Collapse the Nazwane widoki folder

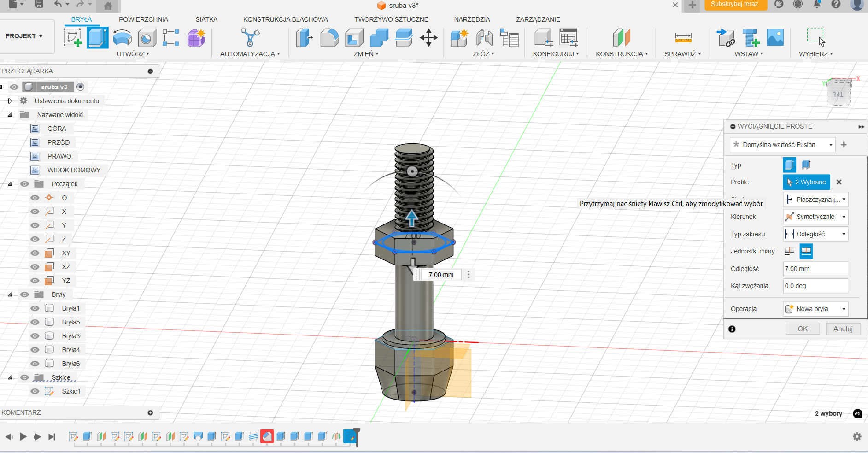click(x=10, y=115)
